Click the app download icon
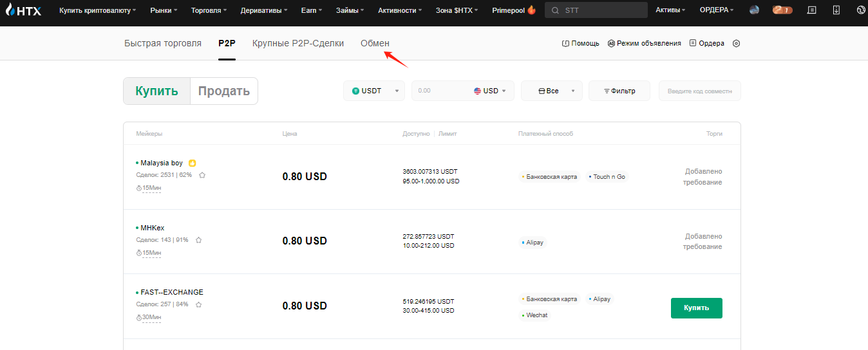The width and height of the screenshot is (868, 350). coord(836,10)
